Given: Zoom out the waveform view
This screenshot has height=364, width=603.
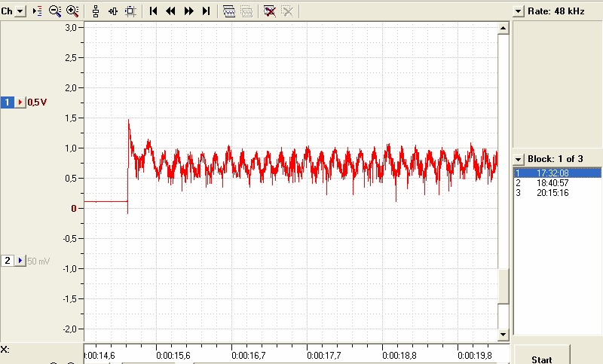Looking at the screenshot, I should (x=55, y=11).
